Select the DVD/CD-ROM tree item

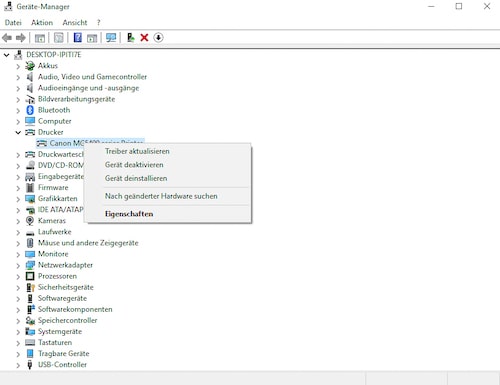(x=61, y=165)
